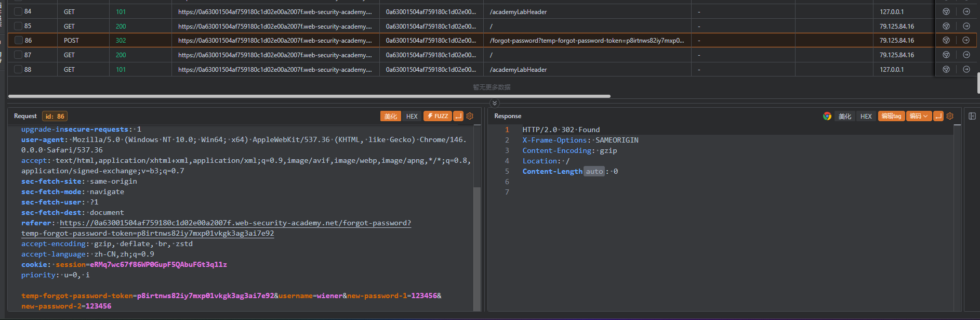The height and width of the screenshot is (320, 980).
Task: Click the Chrome browser icon in Response header
Action: pos(827,116)
